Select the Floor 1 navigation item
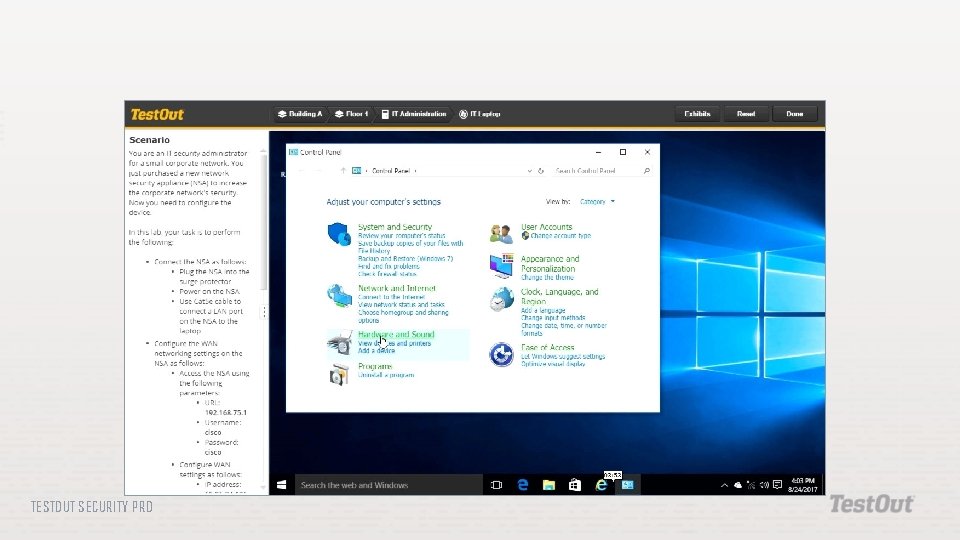The height and width of the screenshot is (540, 960). point(351,114)
